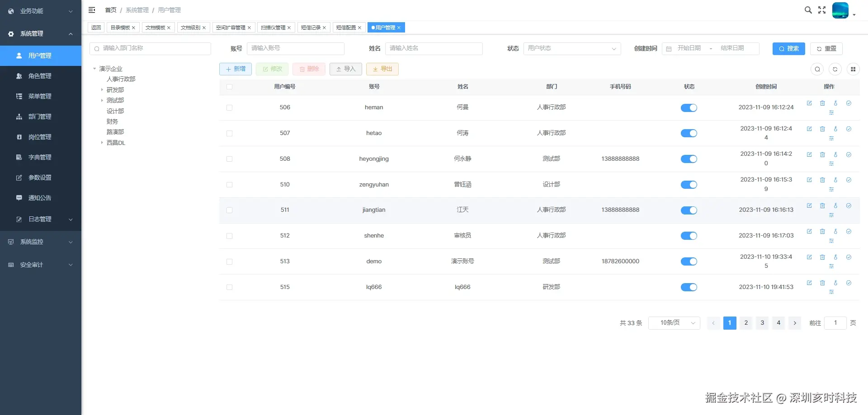Image resolution: width=868 pixels, height=415 pixels.
Task: Open the 10条/页 page size dropdown
Action: pos(674,323)
